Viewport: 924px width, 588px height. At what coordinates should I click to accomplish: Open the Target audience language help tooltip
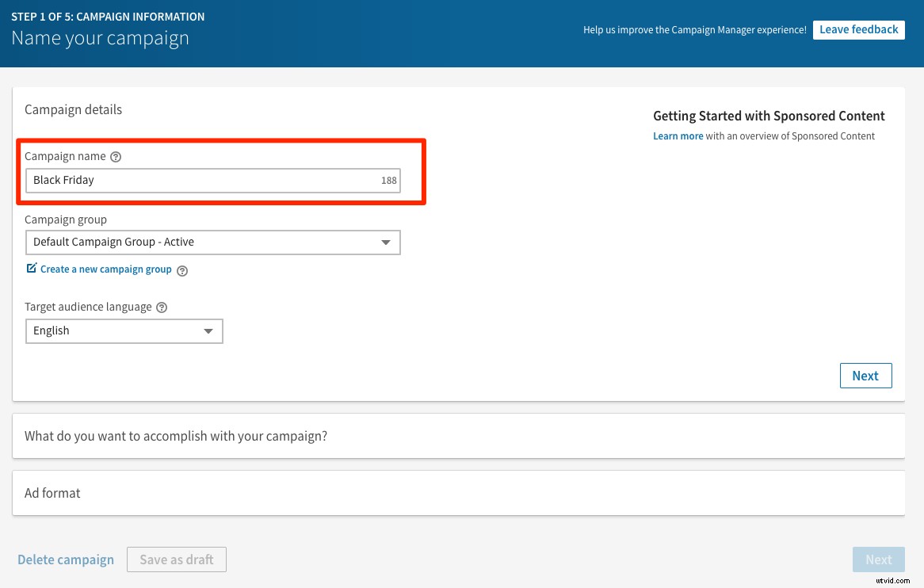pyautogui.click(x=162, y=307)
